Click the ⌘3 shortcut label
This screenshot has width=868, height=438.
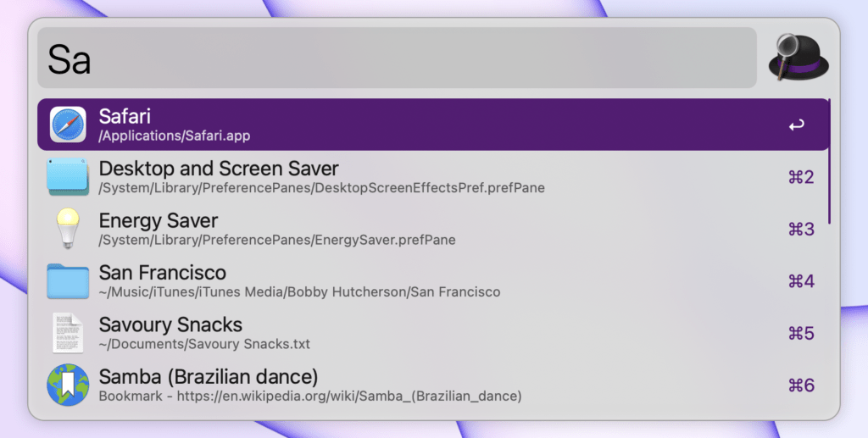[801, 229]
